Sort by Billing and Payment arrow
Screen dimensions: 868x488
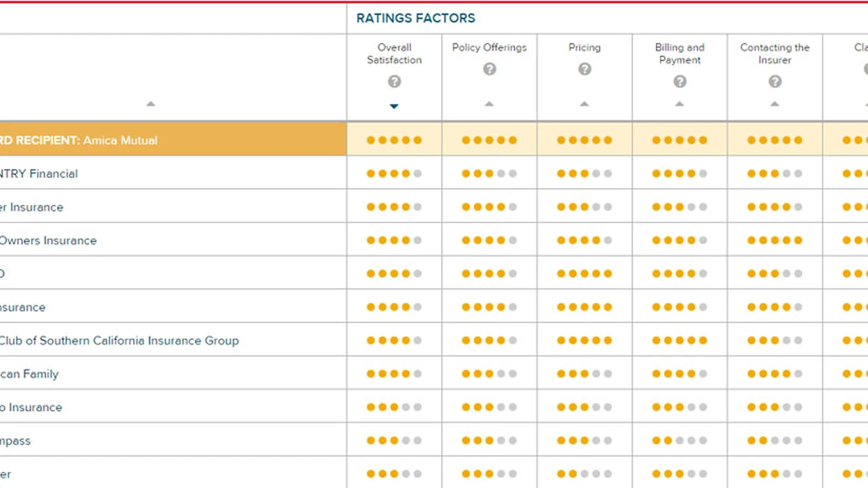point(679,104)
